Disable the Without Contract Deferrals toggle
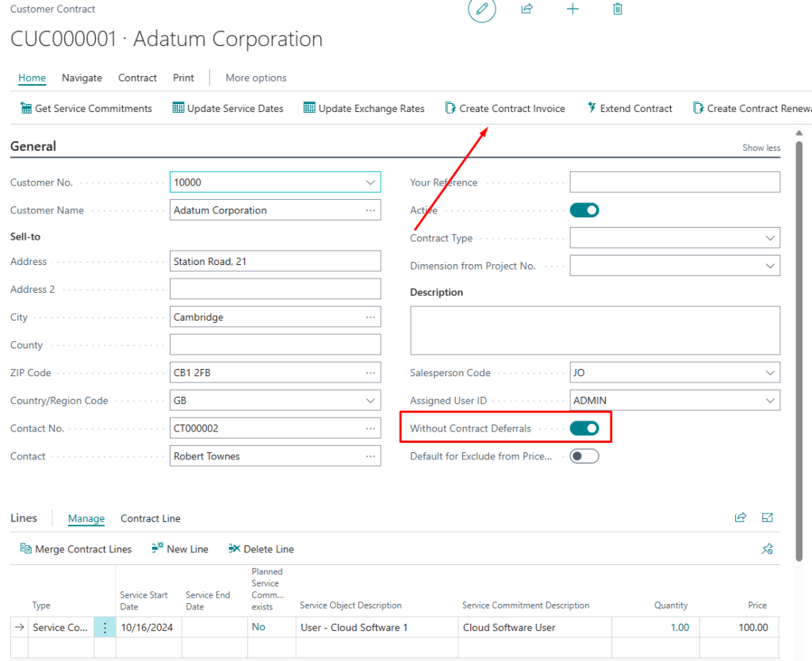 [584, 428]
